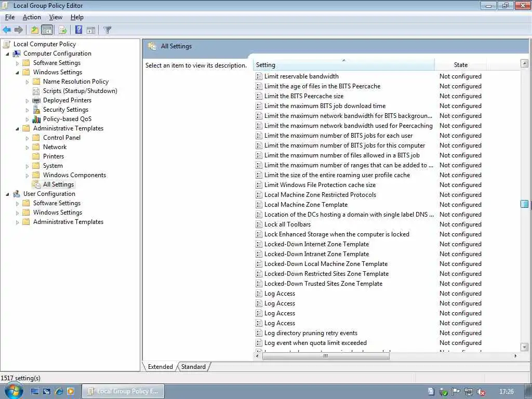The width and height of the screenshot is (532, 399).
Task: Click the horizontal scrollbar thumb
Action: coord(326,356)
